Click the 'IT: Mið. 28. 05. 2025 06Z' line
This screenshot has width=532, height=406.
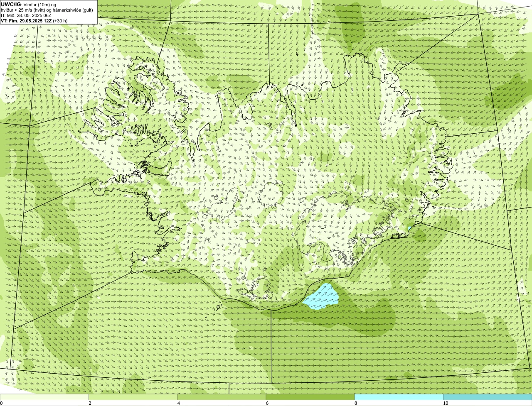click(x=26, y=15)
